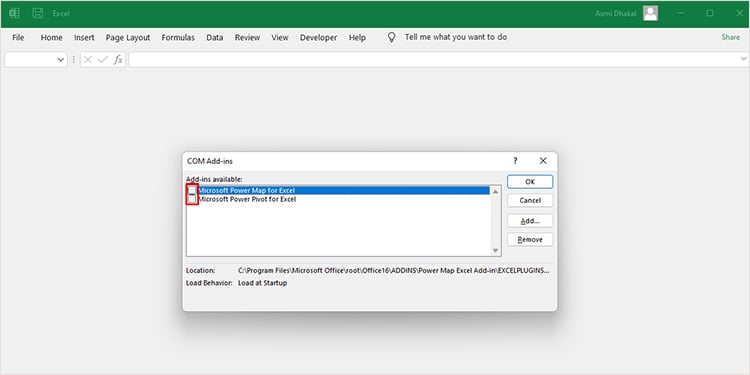
Task: Click OK in the COM Add-ins dialog
Action: point(530,182)
